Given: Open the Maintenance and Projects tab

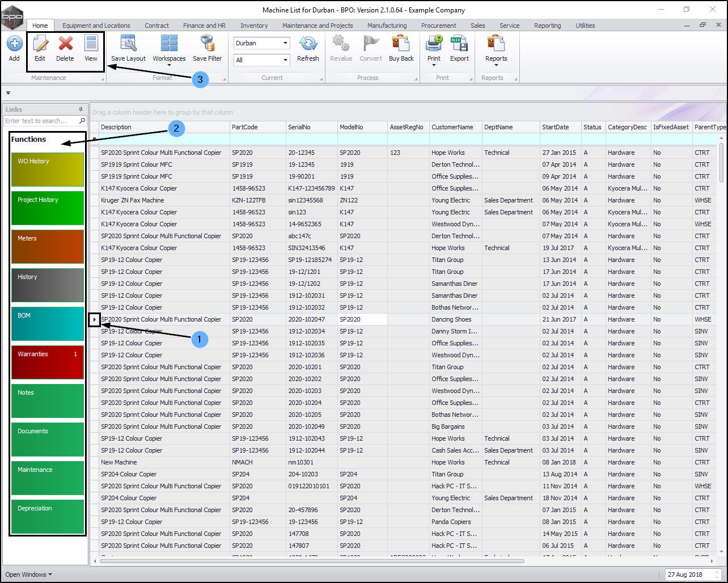Looking at the screenshot, I should pos(318,26).
